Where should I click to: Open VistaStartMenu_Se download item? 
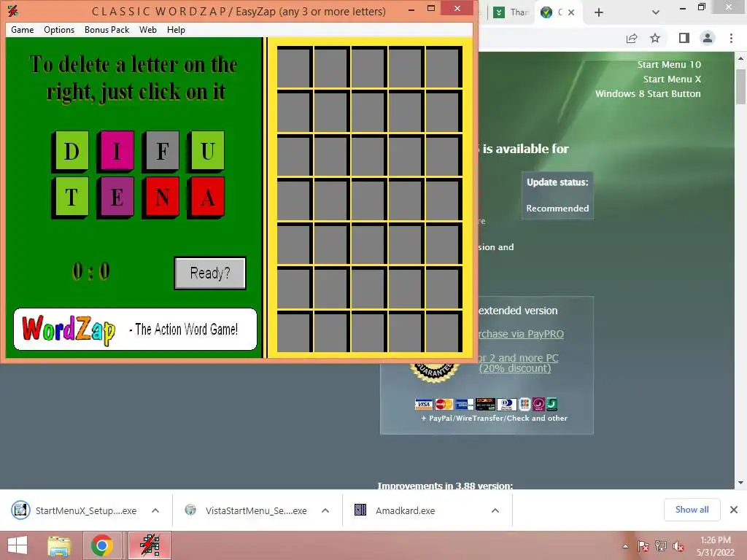click(x=247, y=510)
